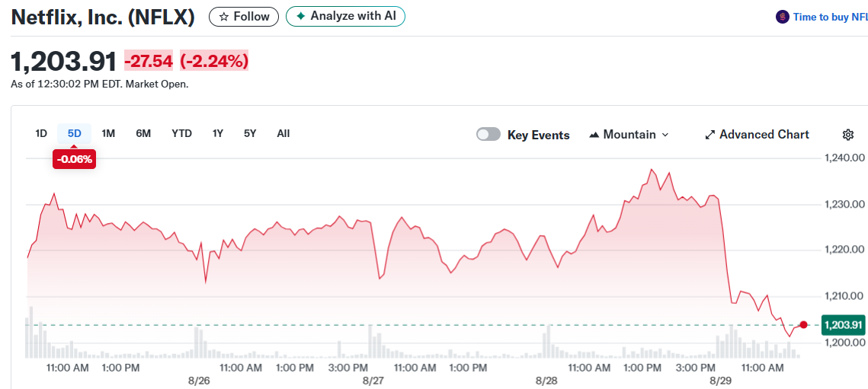
Task: Click the -0.06% change badge
Action: pos(74,160)
